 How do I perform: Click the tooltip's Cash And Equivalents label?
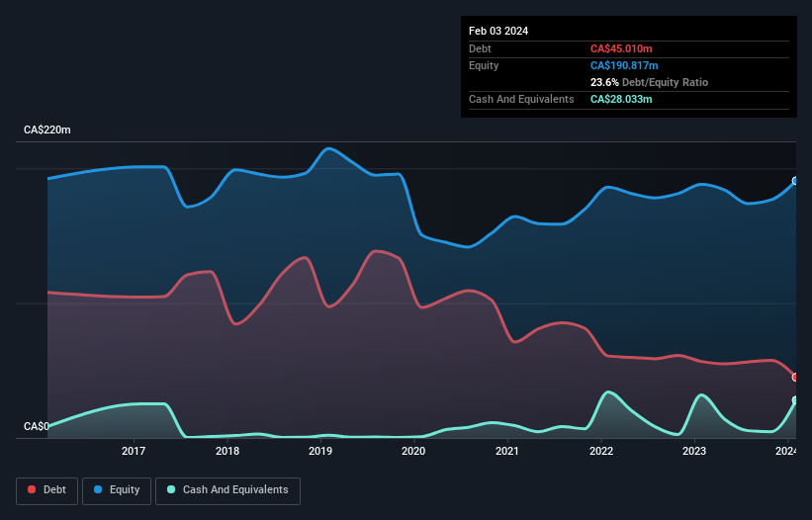[x=521, y=99]
